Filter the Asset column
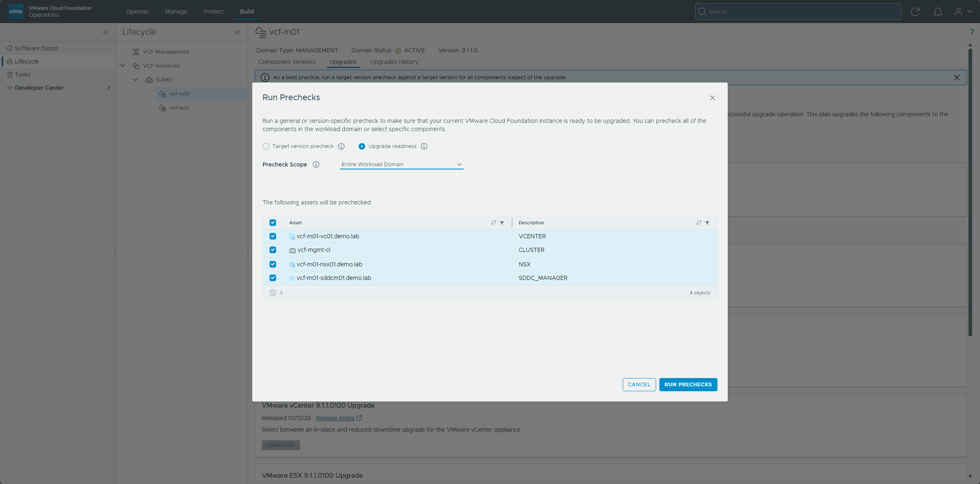Screen dimensions: 980x484 [502, 223]
